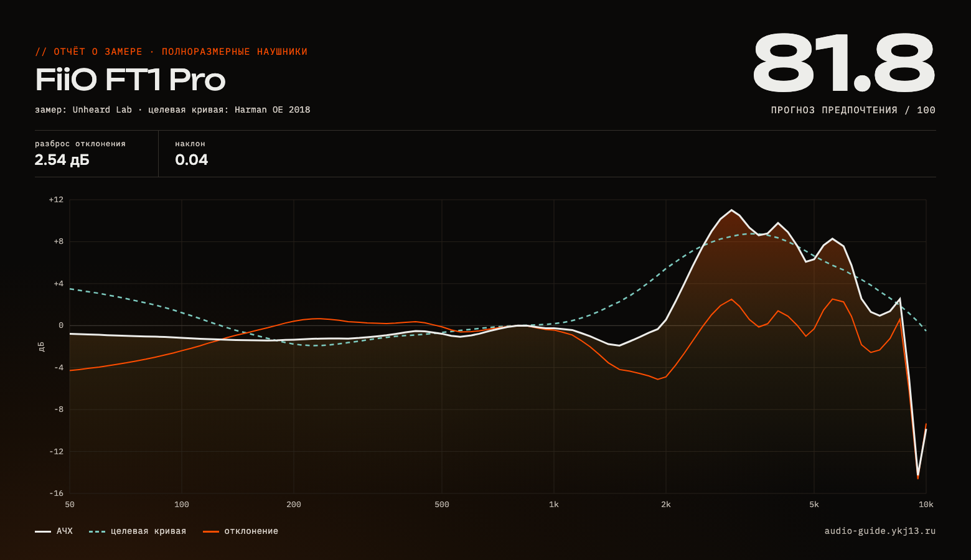Select the АЧХ legend label
The image size is (971, 560).
click(x=65, y=531)
